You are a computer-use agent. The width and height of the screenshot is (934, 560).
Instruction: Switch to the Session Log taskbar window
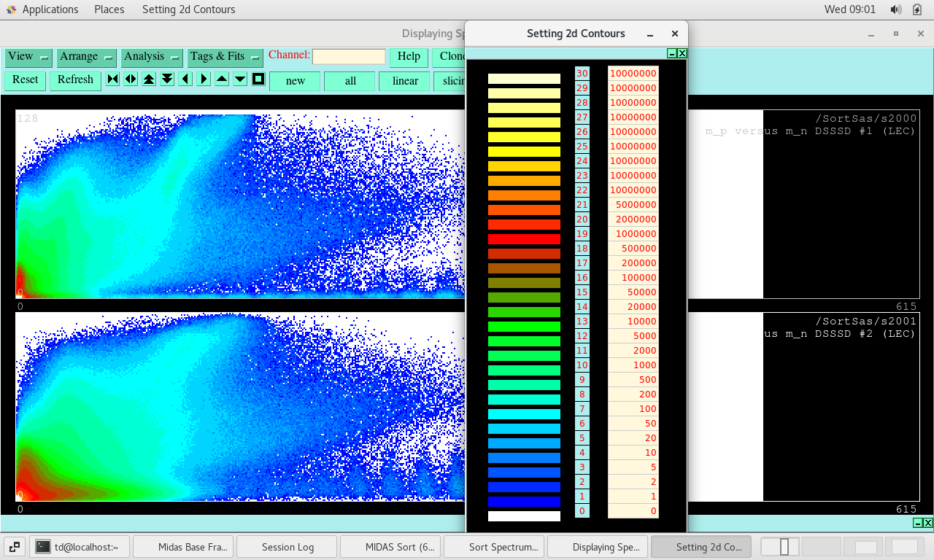(287, 547)
